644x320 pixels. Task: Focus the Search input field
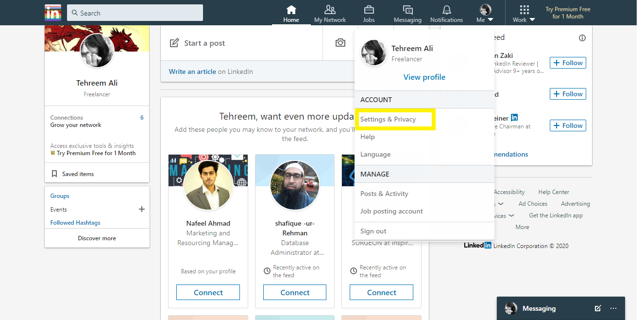coord(135,13)
